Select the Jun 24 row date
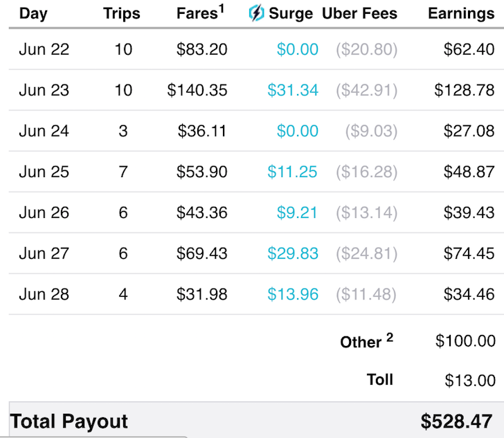 click(44, 131)
